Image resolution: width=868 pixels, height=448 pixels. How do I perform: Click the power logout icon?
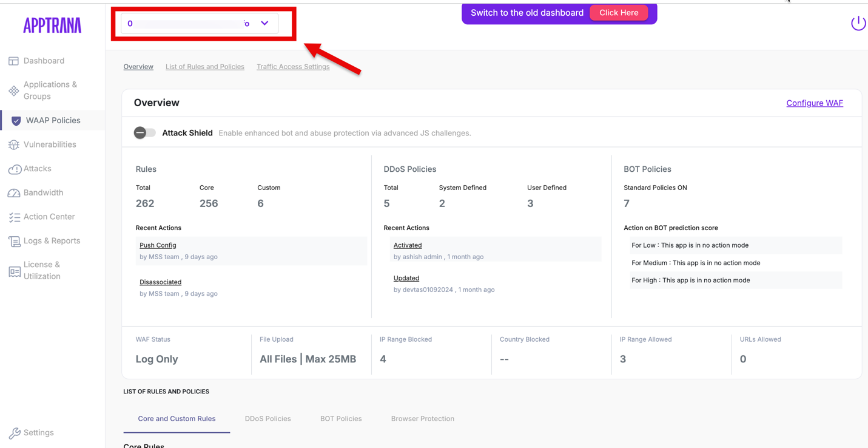point(858,23)
